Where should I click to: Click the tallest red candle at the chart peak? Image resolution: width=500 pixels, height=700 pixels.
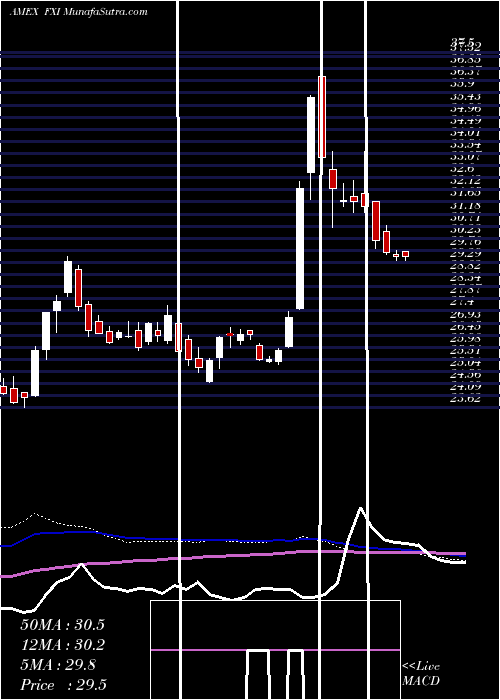coord(322,117)
